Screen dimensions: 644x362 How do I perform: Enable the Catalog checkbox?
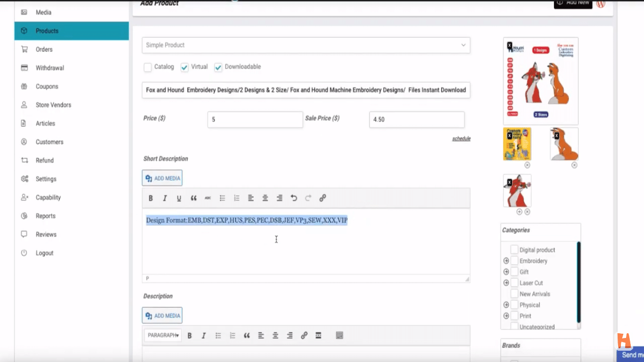[x=148, y=67]
